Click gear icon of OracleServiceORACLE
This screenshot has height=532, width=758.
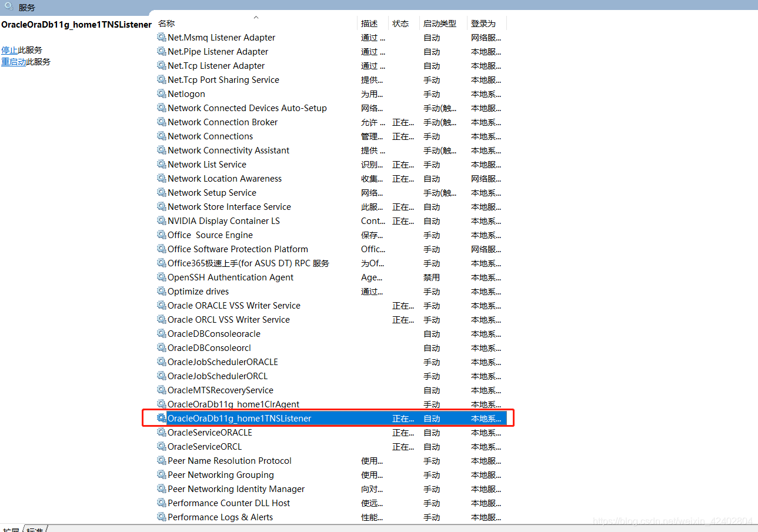coord(162,432)
